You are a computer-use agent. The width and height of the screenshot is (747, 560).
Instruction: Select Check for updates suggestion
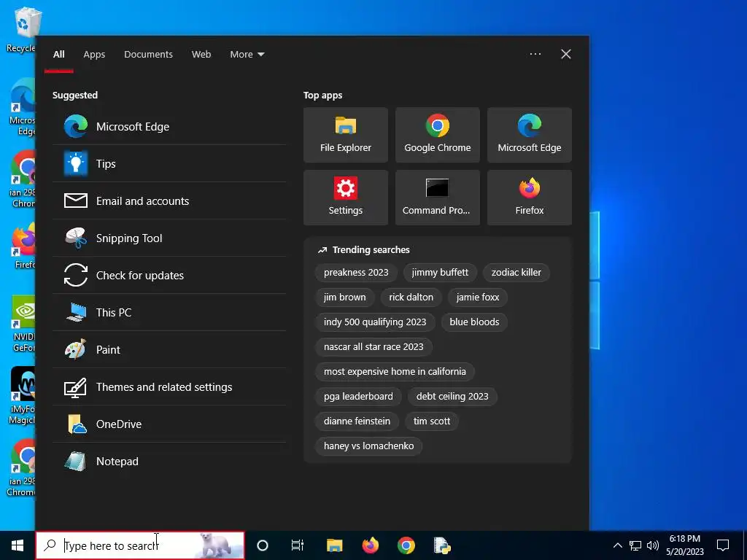click(169, 275)
